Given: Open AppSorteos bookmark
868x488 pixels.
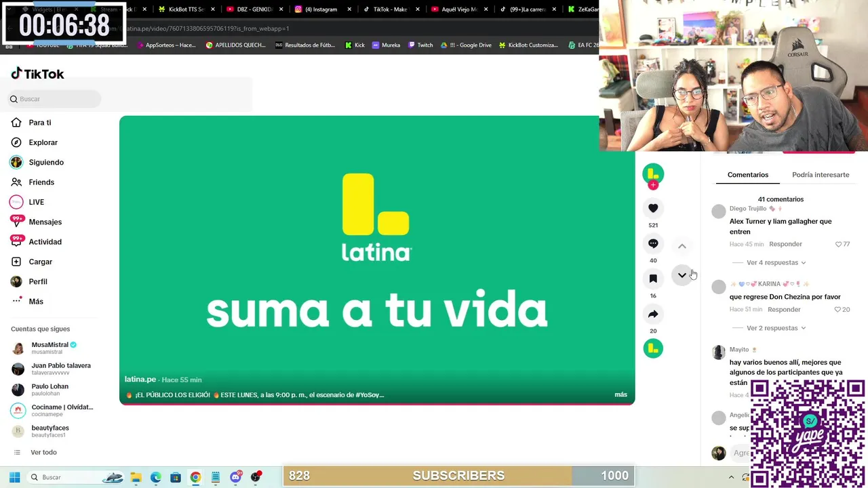Looking at the screenshot, I should [x=165, y=45].
